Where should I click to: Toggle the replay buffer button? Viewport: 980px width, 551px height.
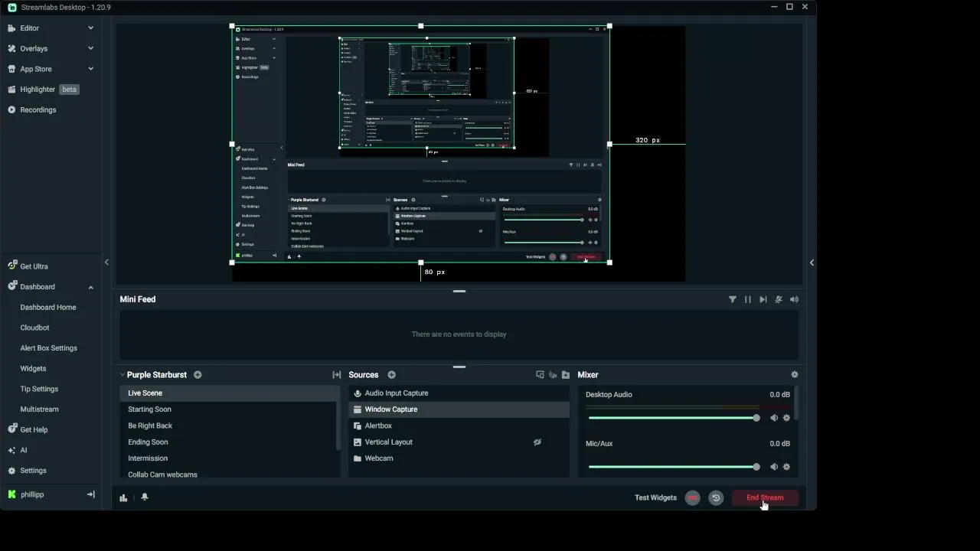pyautogui.click(x=716, y=497)
